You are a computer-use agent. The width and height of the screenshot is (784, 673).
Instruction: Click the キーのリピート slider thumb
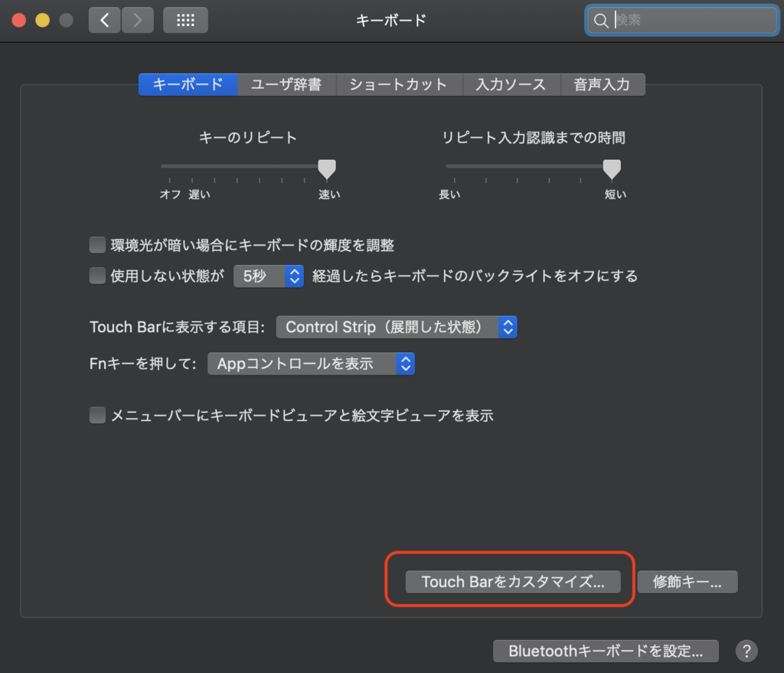(327, 169)
